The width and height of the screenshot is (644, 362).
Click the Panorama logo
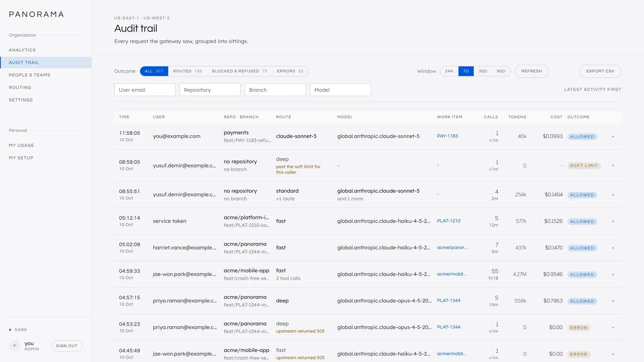coord(36,14)
